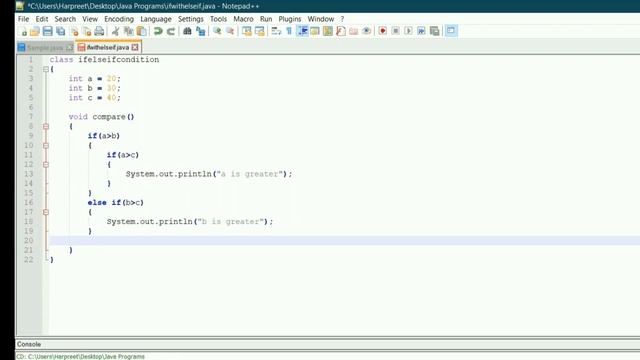Image resolution: width=640 pixels, height=360 pixels.
Task: Open the File menu
Action: pyautogui.click(x=23, y=19)
